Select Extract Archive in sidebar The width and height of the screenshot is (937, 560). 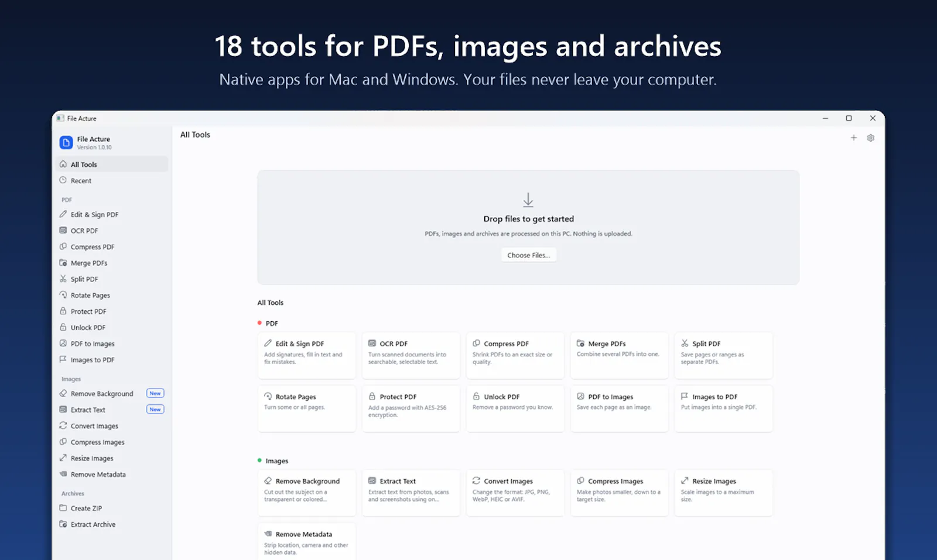point(112,524)
